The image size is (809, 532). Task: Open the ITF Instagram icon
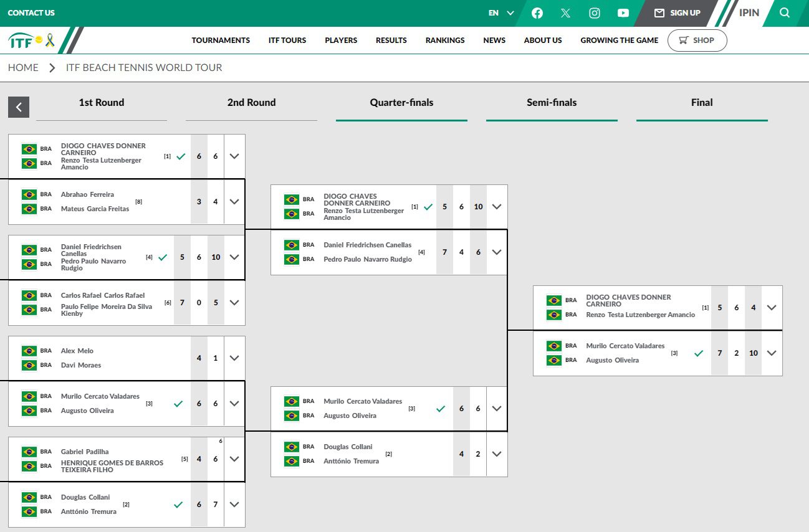pyautogui.click(x=595, y=13)
